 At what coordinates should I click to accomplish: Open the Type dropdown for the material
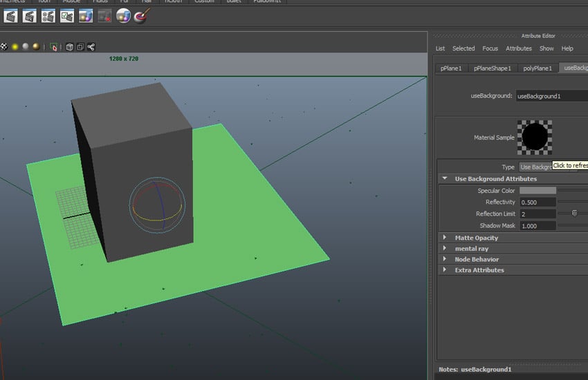click(x=535, y=167)
